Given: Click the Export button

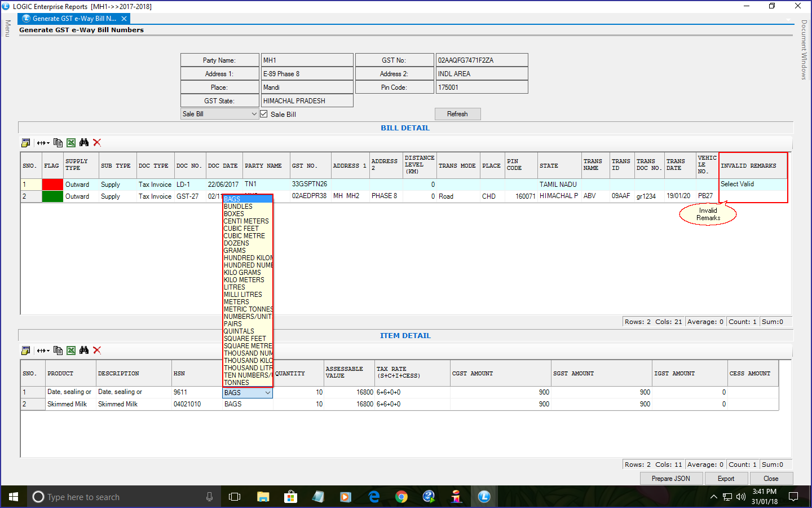Looking at the screenshot, I should [726, 479].
